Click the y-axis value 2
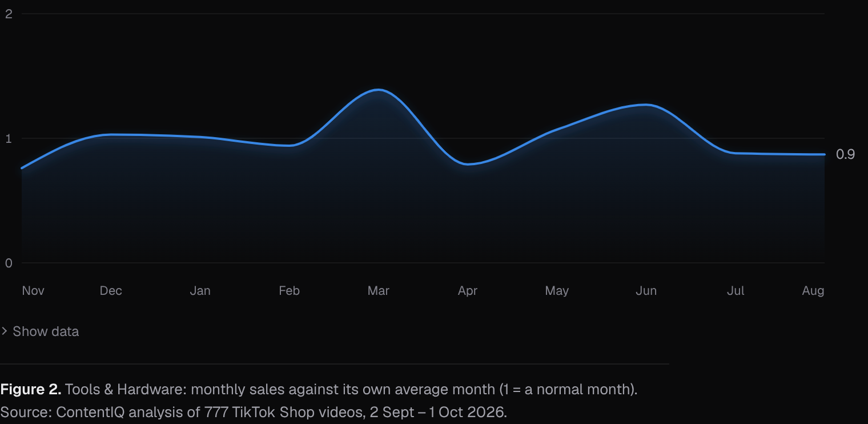The height and width of the screenshot is (424, 868). click(9, 14)
